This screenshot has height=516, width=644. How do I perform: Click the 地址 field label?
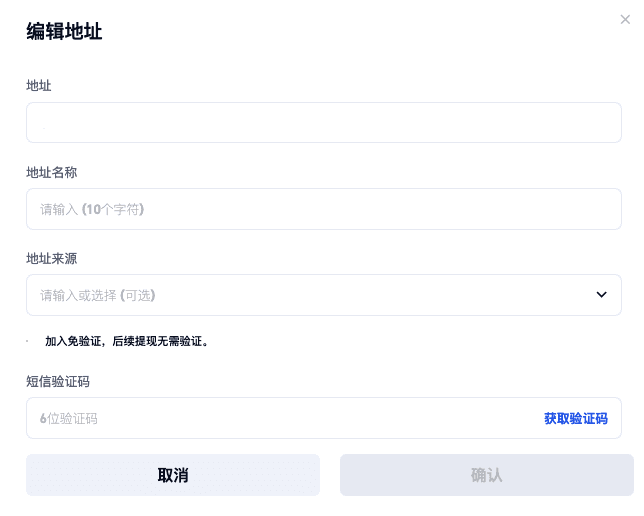tap(39, 86)
